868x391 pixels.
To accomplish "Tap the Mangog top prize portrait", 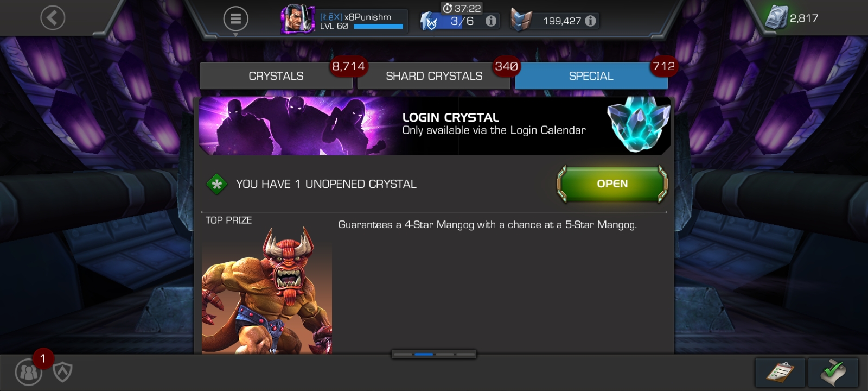I will coord(267,290).
